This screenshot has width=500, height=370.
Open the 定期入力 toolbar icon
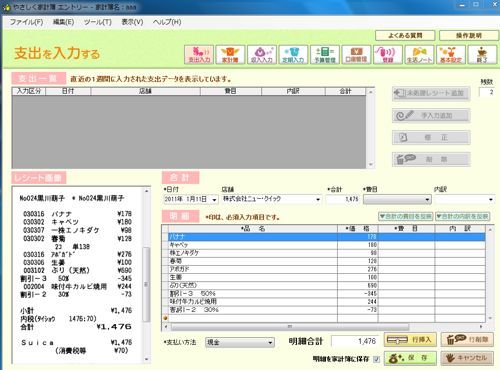coord(293,54)
